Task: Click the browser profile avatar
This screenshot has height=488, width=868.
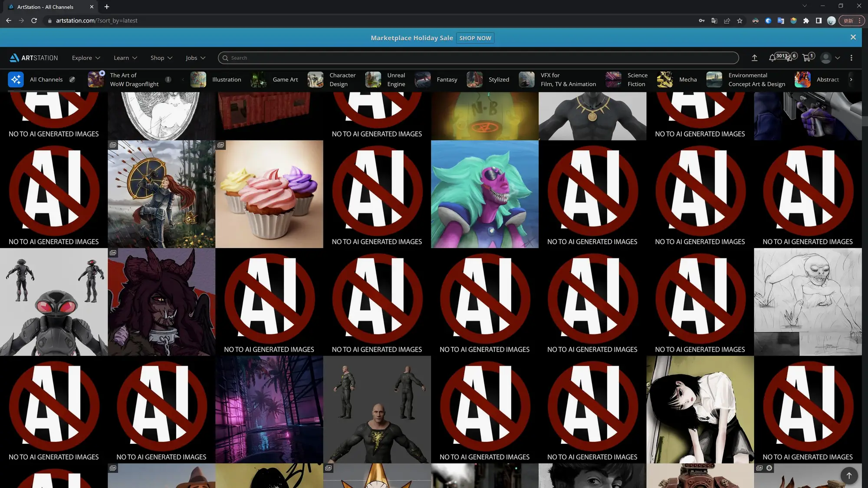Action: (x=831, y=20)
